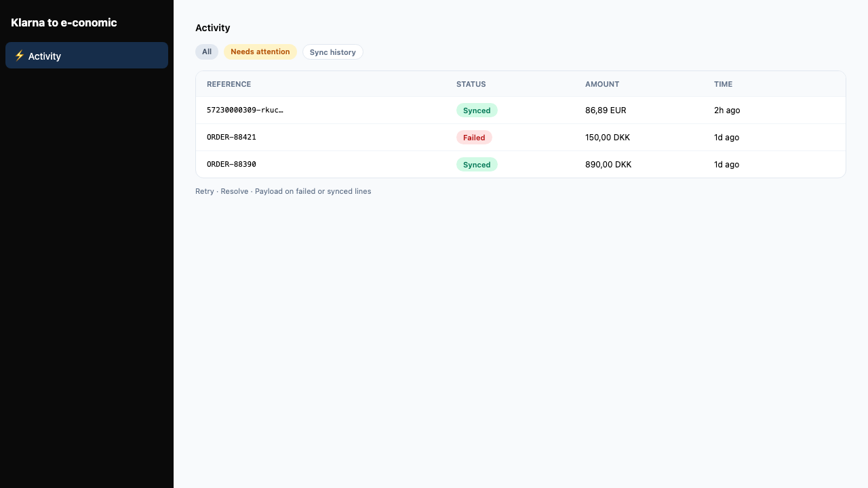The height and width of the screenshot is (488, 868).
Task: Click the Status column header
Action: (x=471, y=84)
